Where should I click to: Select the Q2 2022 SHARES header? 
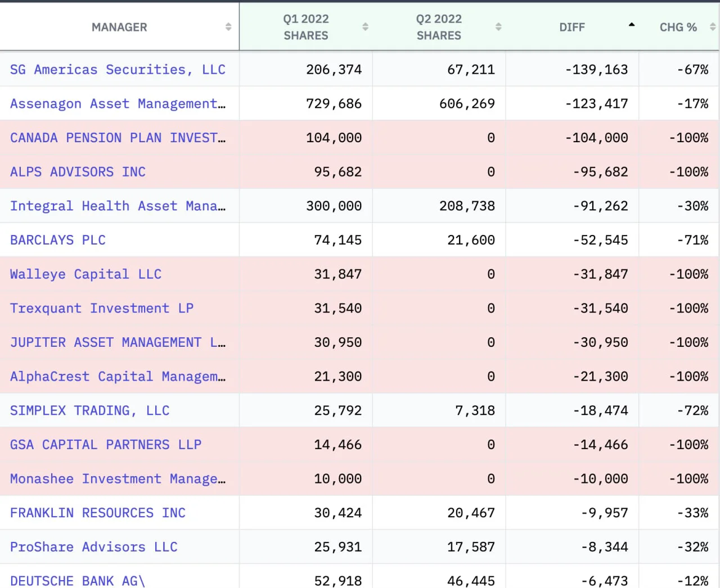click(439, 27)
